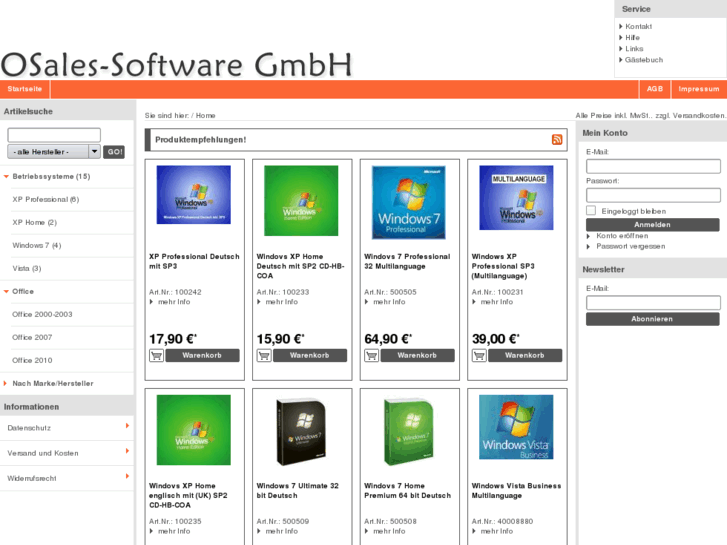Open Datenschutz arrow icon in Informationen
The height and width of the screenshot is (545, 727).
[x=127, y=426]
